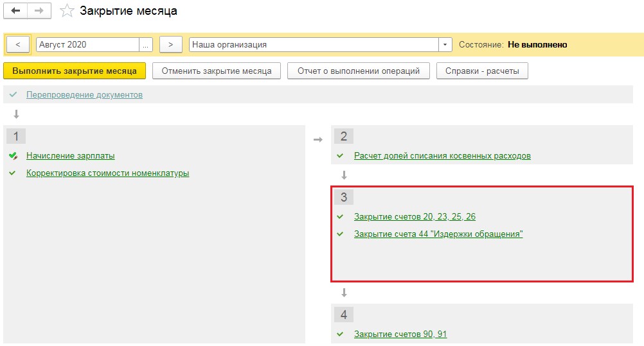Click checkmark status icon beside Перепроведение документов

13,95
